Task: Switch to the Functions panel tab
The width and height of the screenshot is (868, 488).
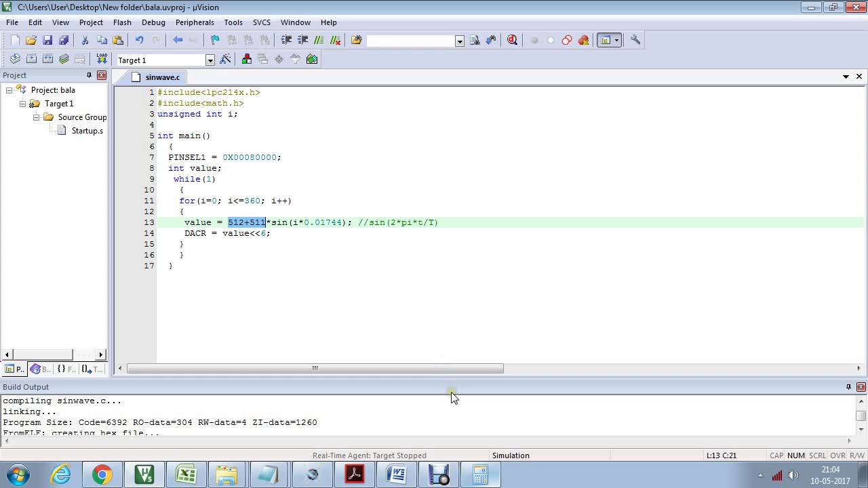Action: [x=66, y=369]
